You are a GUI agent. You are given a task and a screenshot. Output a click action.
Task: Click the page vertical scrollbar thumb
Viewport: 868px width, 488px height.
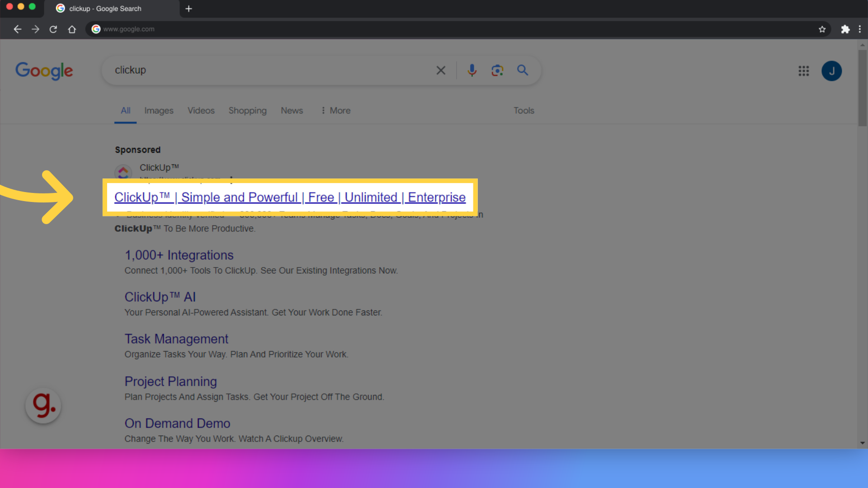[863, 88]
